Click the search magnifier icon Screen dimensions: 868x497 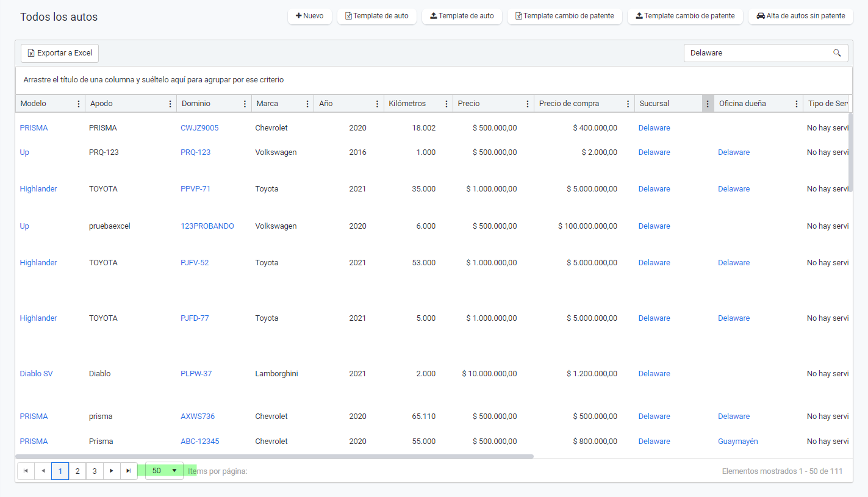click(x=837, y=53)
